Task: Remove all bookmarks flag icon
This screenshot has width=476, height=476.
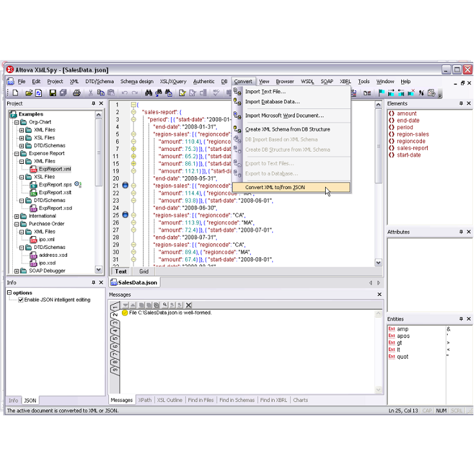Action: tap(411, 93)
